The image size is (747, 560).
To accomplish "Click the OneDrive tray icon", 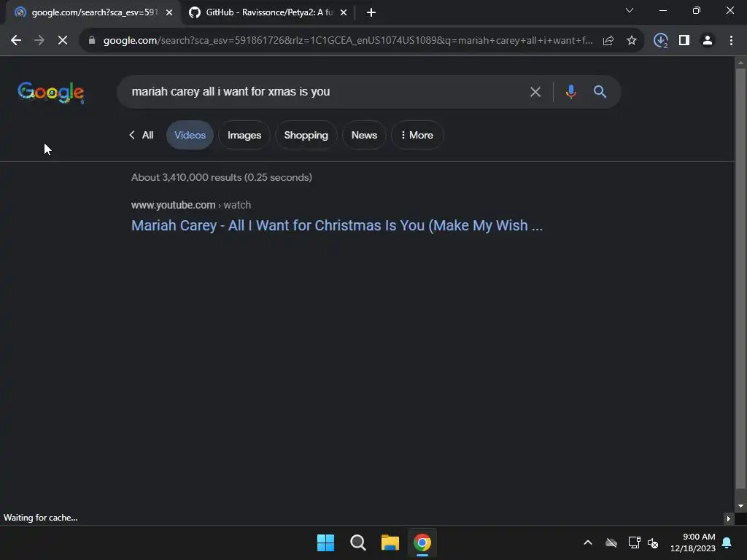I will point(611,542).
